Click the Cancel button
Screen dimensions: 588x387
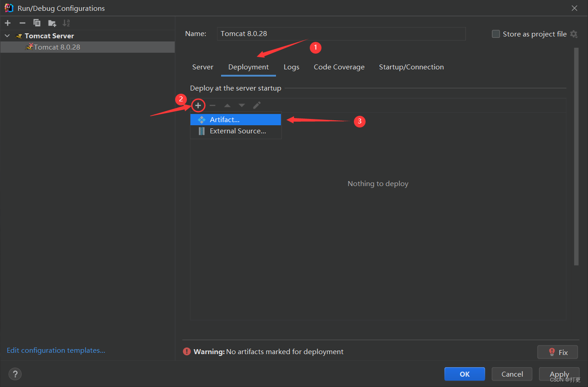coord(512,374)
